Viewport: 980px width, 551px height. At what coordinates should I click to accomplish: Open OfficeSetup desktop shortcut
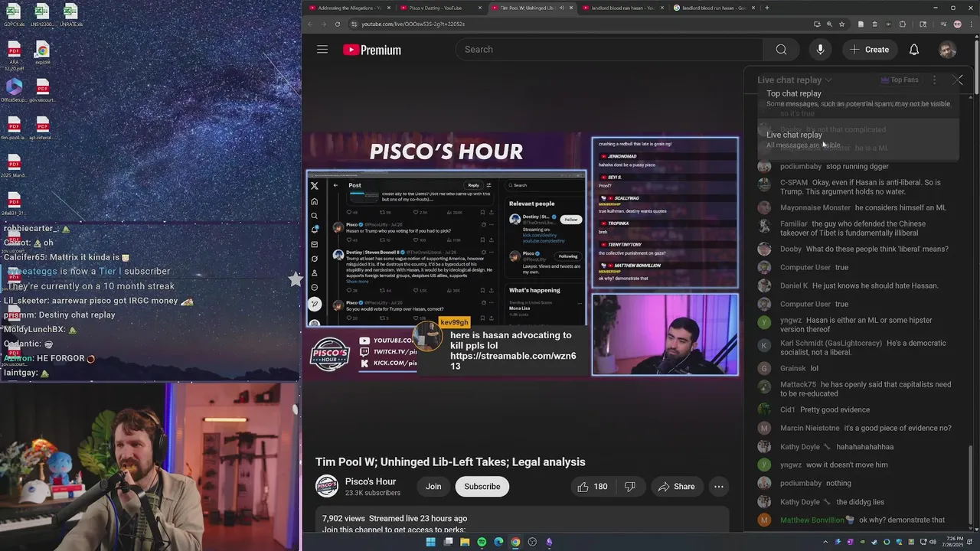click(14, 90)
